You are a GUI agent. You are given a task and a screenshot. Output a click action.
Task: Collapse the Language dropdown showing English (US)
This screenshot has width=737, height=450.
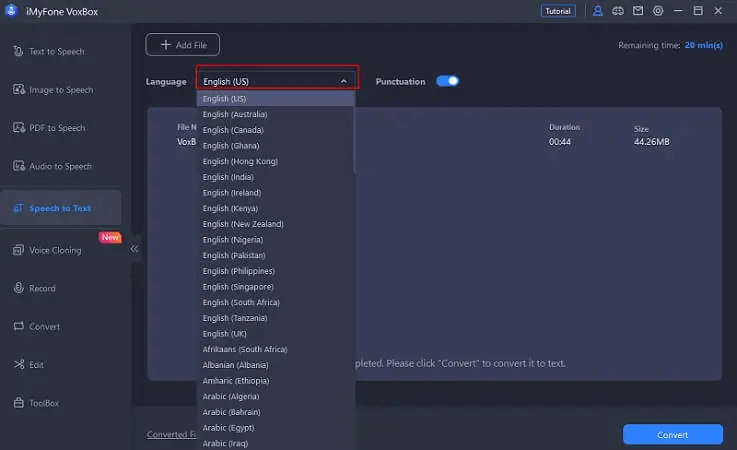(276, 81)
